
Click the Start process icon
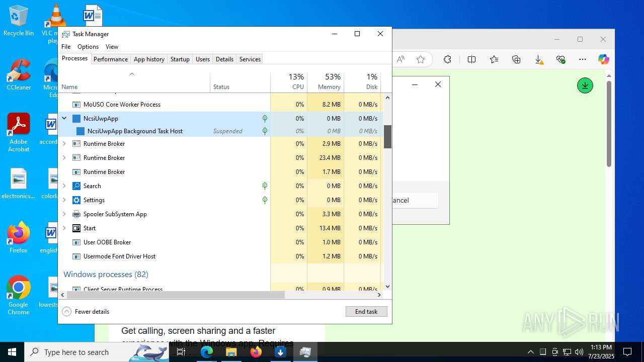point(76,228)
